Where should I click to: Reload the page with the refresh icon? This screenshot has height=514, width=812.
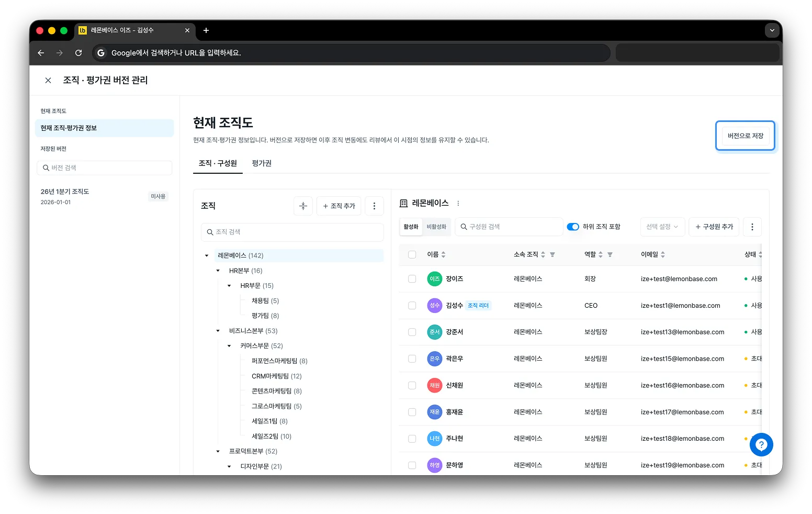[x=78, y=53]
